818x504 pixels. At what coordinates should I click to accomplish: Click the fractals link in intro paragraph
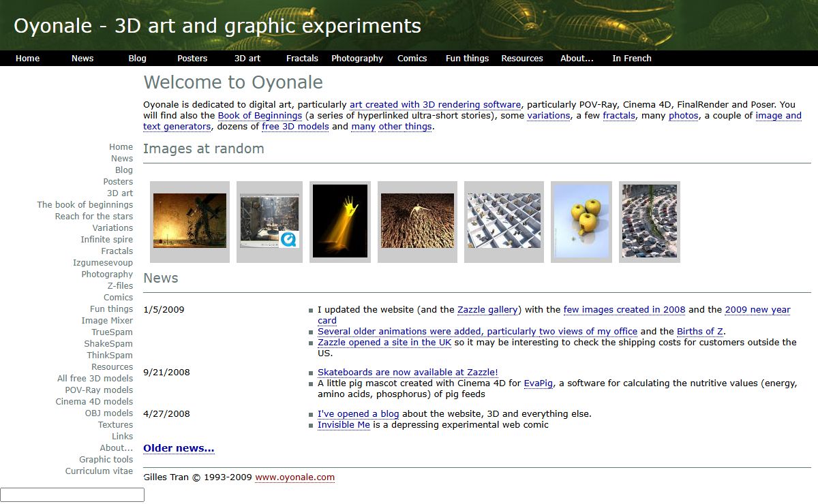pos(619,116)
